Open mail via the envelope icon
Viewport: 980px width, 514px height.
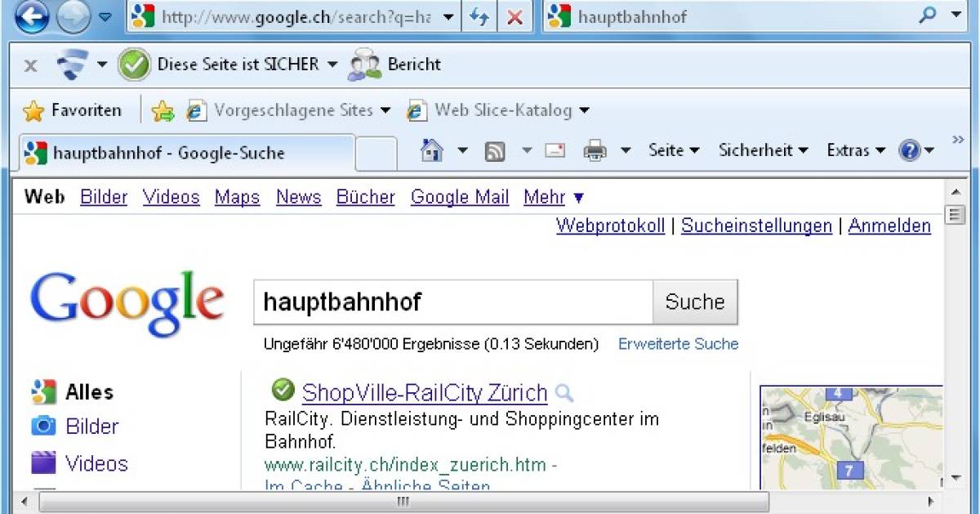555,150
